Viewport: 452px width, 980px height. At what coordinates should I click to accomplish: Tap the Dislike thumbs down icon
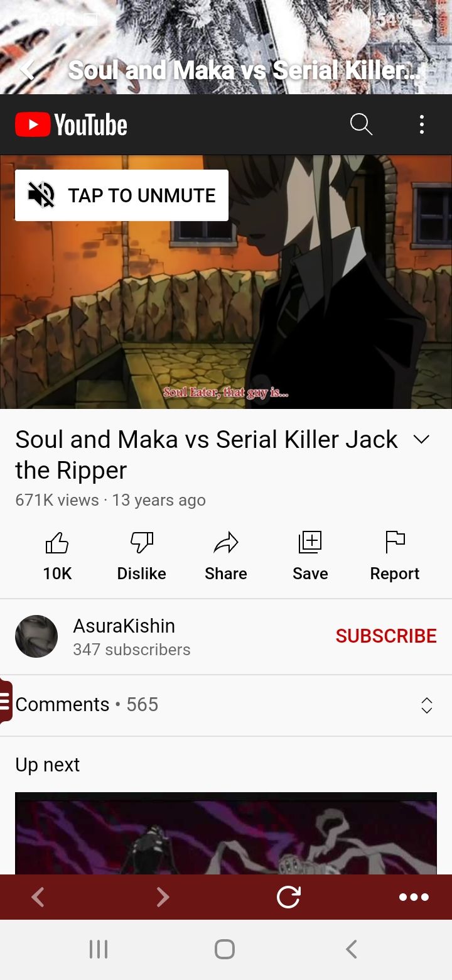[141, 543]
